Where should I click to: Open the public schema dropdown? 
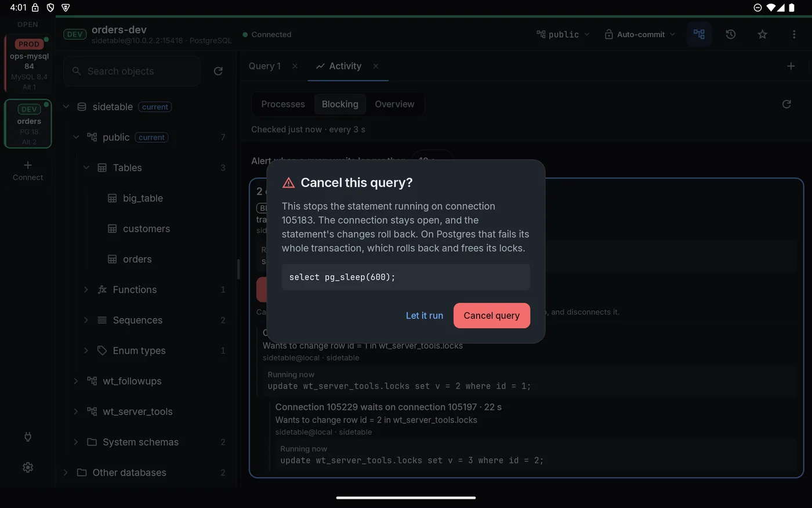pyautogui.click(x=563, y=34)
